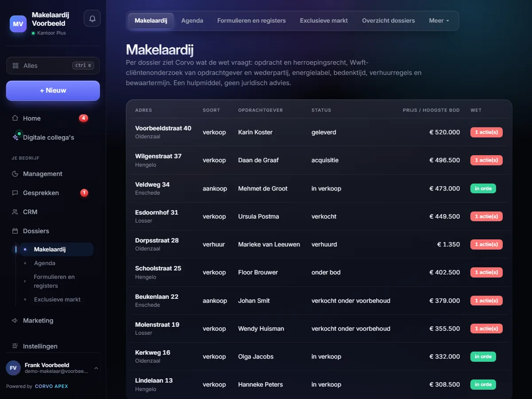Screen dimensions: 532x399
Task: Click the onder bod status cell
Action: tap(326, 272)
